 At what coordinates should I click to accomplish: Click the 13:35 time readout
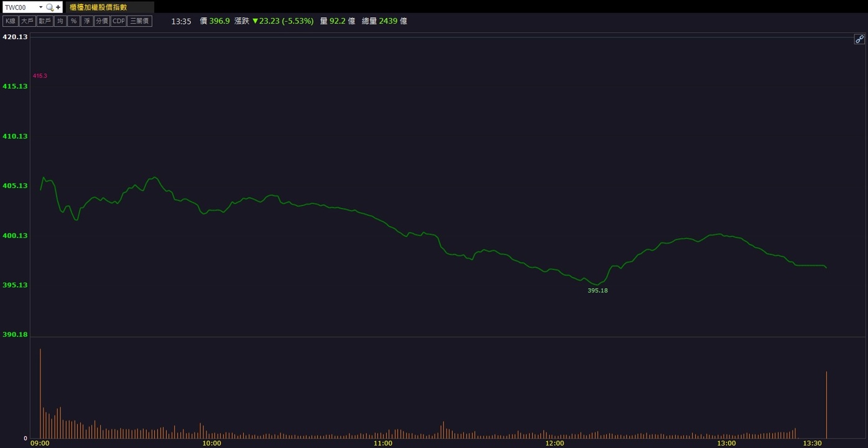[181, 21]
